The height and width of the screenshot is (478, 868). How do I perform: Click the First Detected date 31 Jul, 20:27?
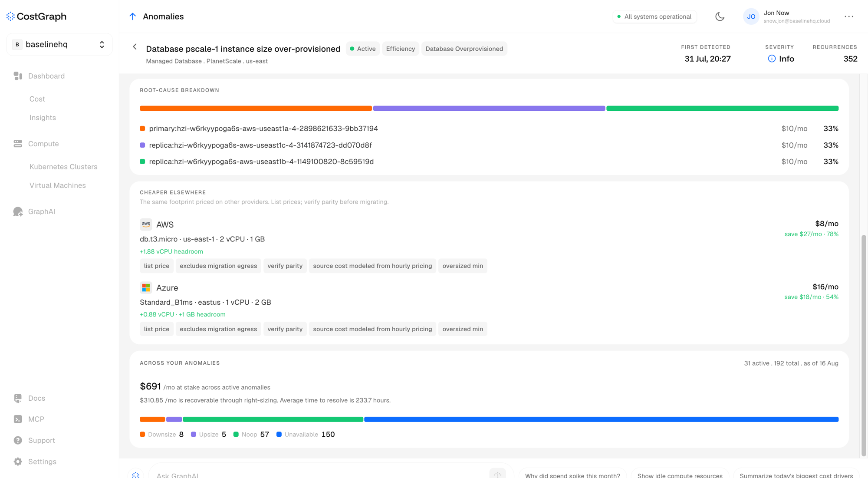tap(707, 59)
